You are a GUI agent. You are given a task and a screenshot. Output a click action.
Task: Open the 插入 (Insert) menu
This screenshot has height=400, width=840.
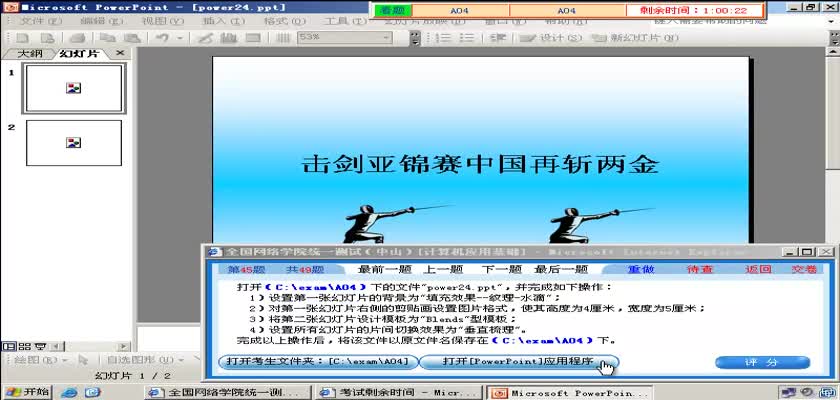point(223,21)
